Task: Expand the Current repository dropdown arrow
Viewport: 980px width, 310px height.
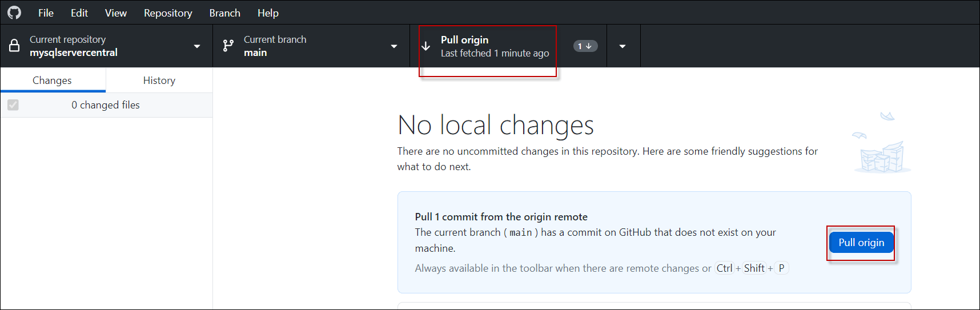Action: pyautogui.click(x=197, y=46)
